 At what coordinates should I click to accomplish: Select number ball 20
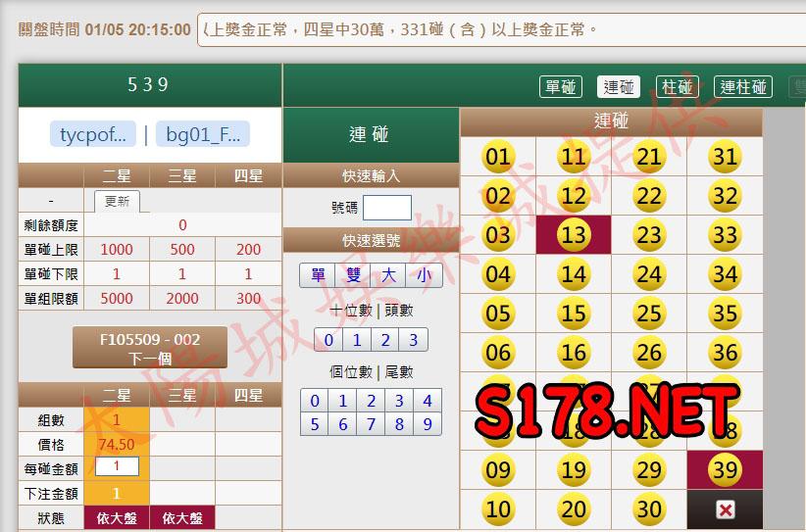(574, 508)
